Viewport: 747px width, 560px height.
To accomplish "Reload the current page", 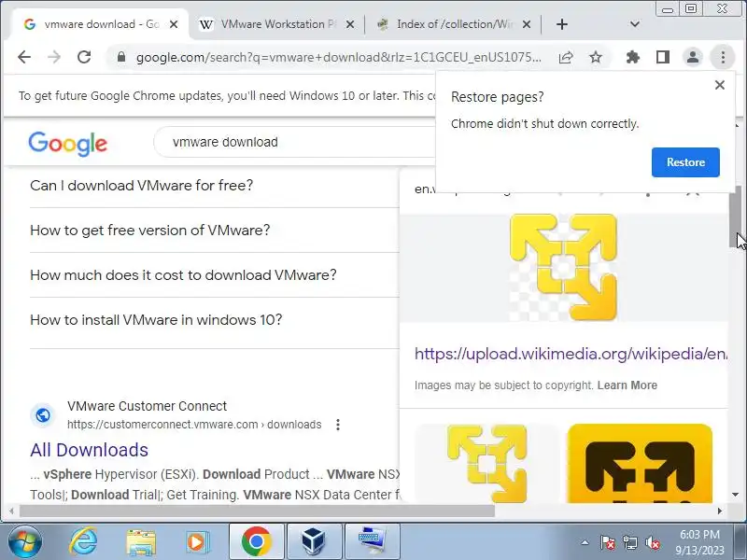I will 84,58.
